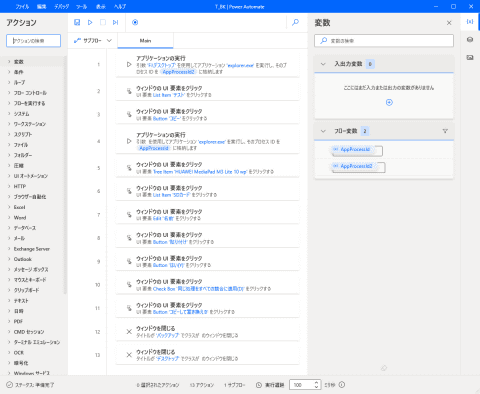The width and height of the screenshot is (480, 394).
Task: Select step 10 Check Box click action
Action: click(207, 285)
